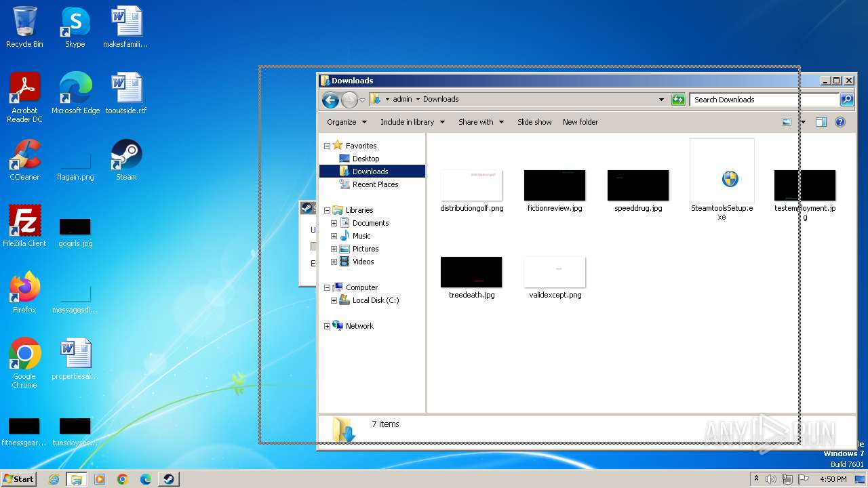The width and height of the screenshot is (868, 488).
Task: Select Computer in navigation pane
Action: [x=361, y=287]
